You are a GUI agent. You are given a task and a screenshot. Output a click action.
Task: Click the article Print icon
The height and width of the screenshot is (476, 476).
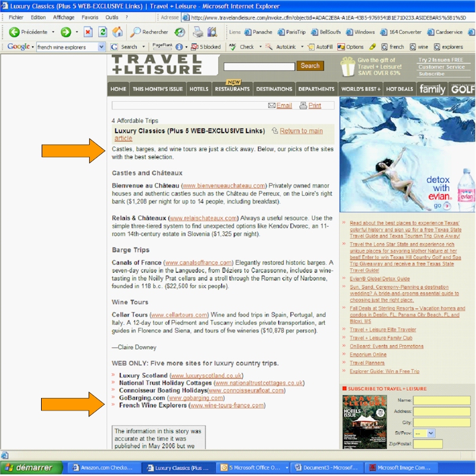(x=303, y=105)
